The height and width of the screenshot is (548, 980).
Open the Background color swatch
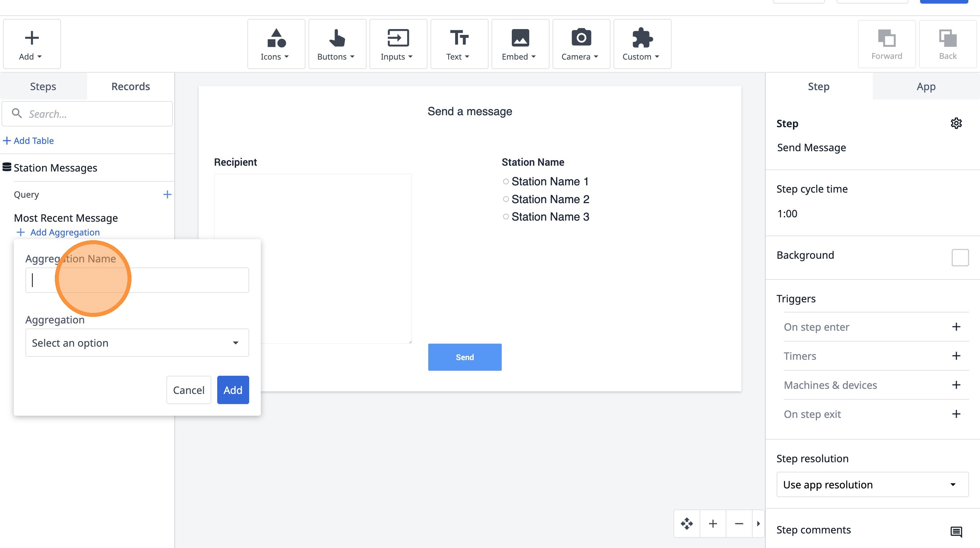[x=960, y=258]
